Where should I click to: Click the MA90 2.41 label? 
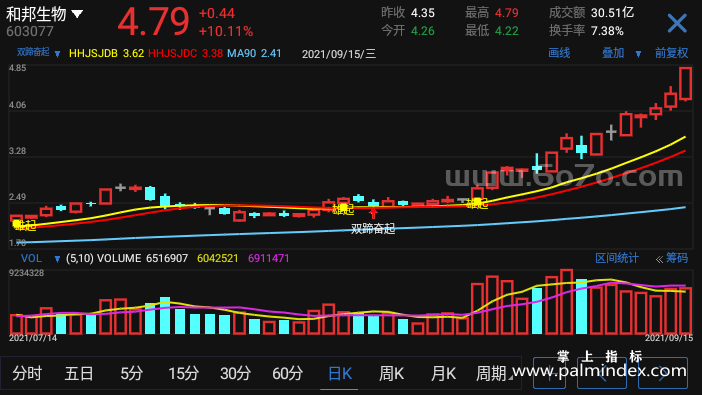point(254,54)
